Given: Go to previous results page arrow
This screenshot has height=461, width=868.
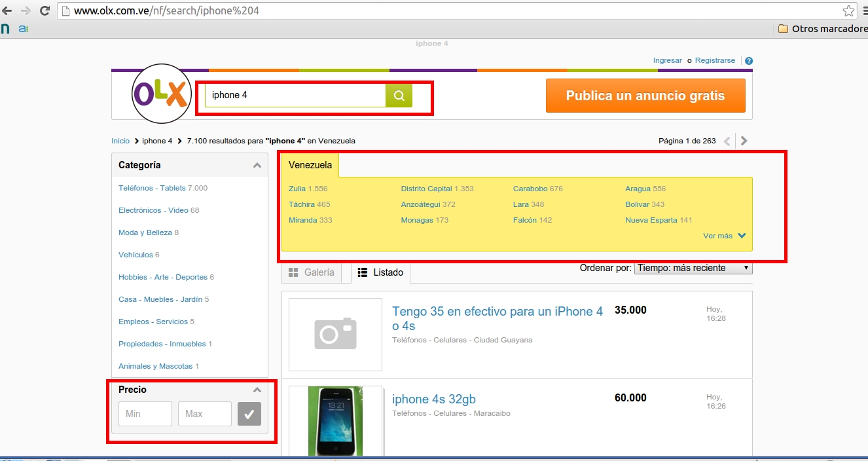Looking at the screenshot, I should coord(727,141).
